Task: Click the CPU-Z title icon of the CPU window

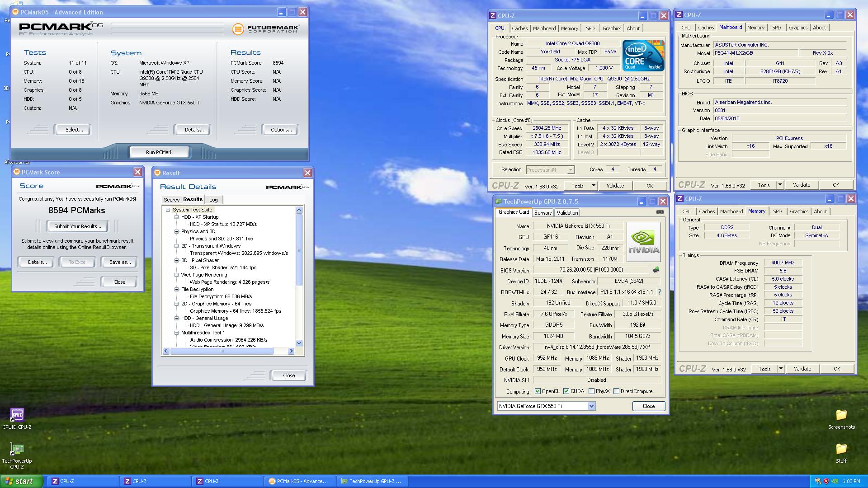Action: 493,15
